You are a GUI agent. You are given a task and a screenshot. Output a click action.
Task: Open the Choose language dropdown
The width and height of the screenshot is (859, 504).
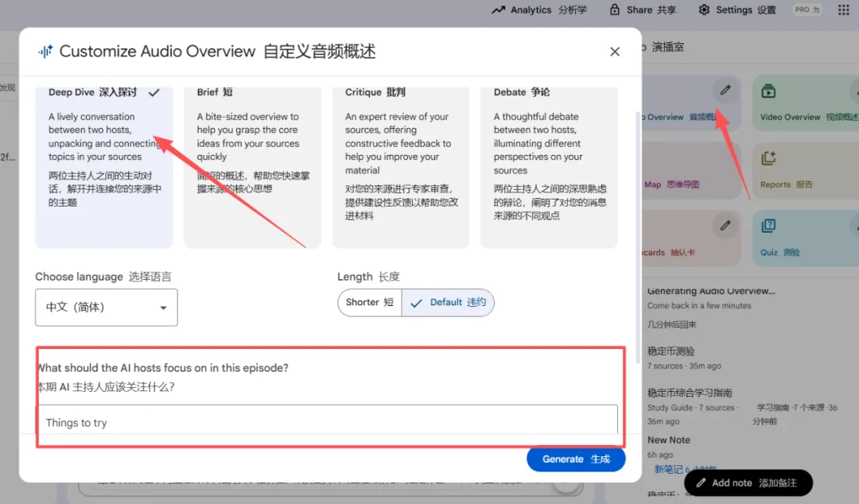coord(107,308)
